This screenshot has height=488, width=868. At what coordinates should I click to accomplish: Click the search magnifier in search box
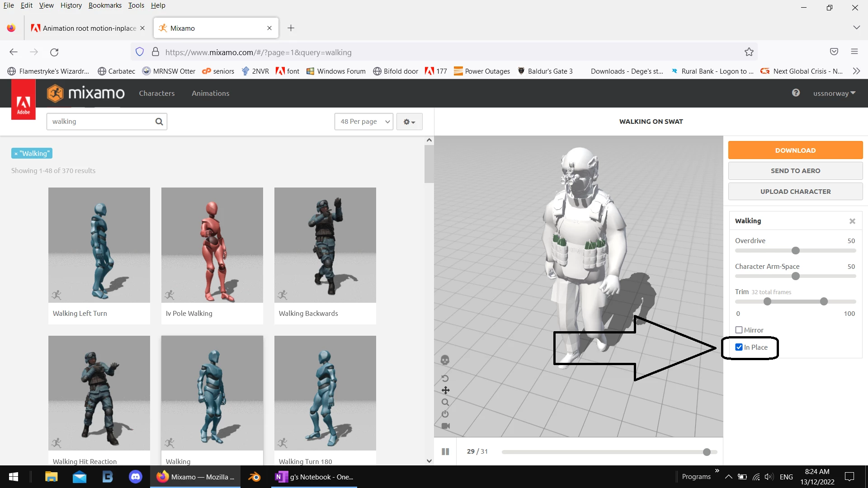[x=159, y=122]
